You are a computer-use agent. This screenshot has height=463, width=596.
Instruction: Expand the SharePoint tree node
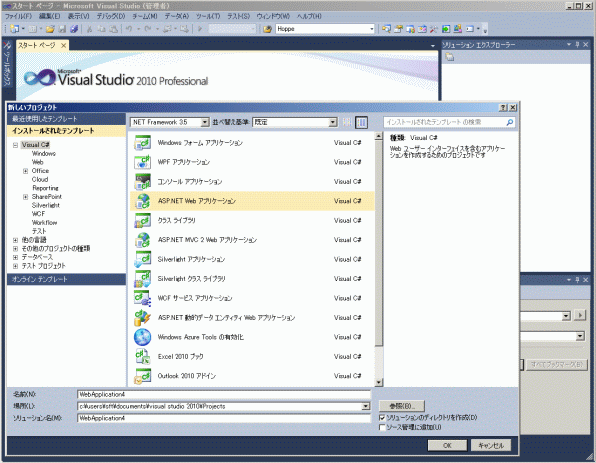coord(25,197)
